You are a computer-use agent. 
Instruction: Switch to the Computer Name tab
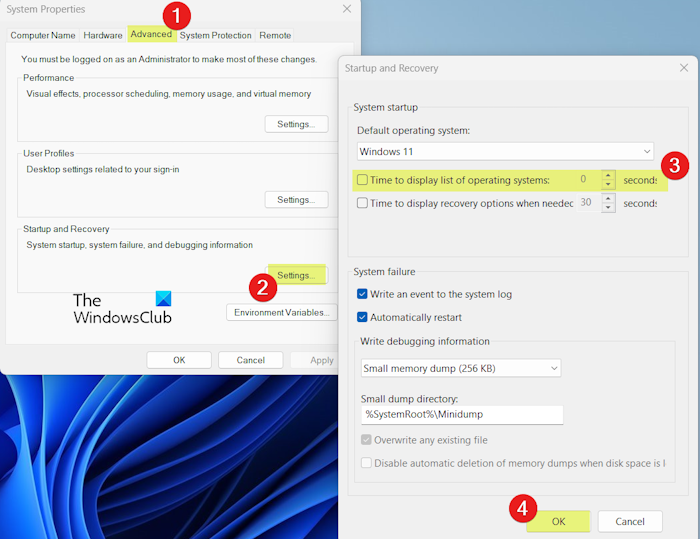pyautogui.click(x=43, y=35)
